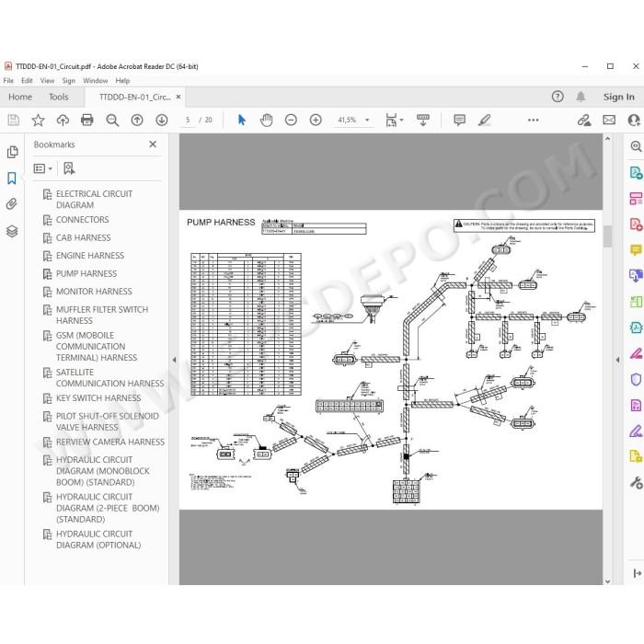Collapse the right tools pane arrow
This screenshot has width=644, height=644.
point(617,360)
